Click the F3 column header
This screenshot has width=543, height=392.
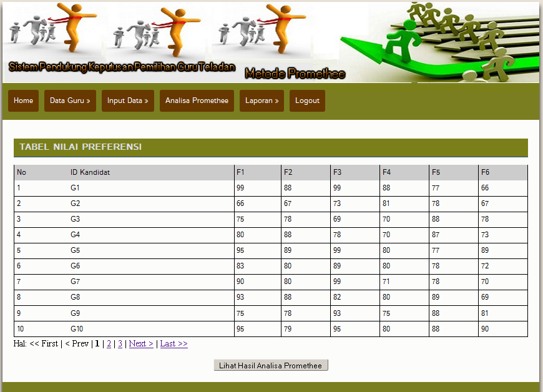pyautogui.click(x=355, y=172)
